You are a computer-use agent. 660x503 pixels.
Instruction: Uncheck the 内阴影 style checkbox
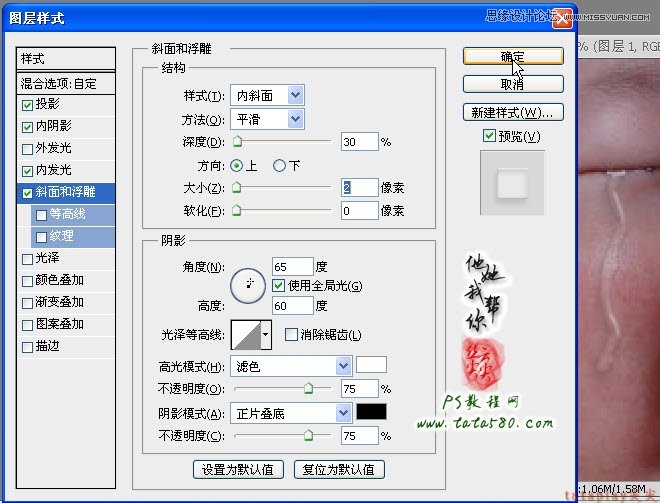(27, 127)
